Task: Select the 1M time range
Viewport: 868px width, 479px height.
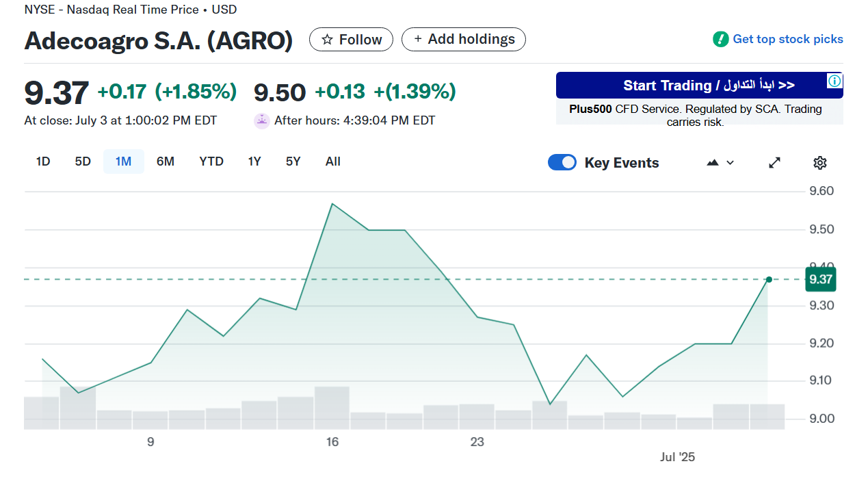Action: (123, 161)
